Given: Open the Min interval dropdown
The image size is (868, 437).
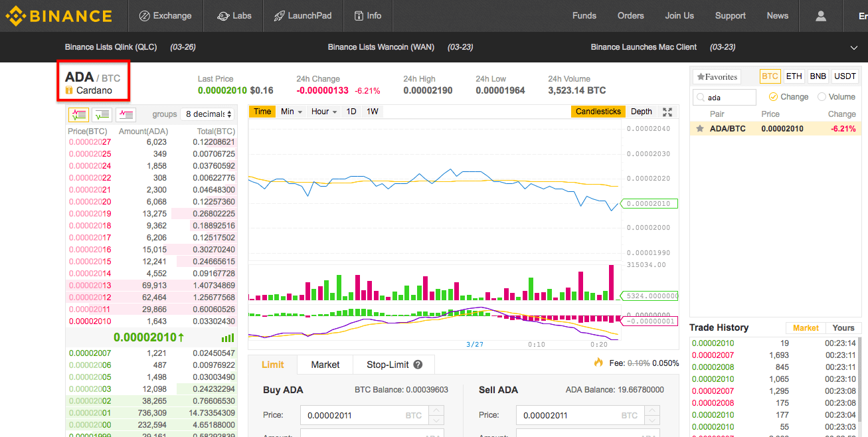Looking at the screenshot, I should tap(292, 112).
